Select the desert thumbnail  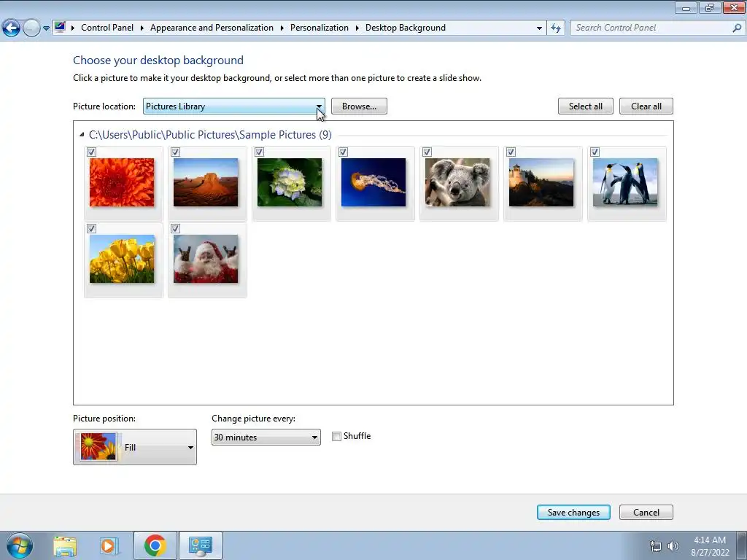(206, 182)
